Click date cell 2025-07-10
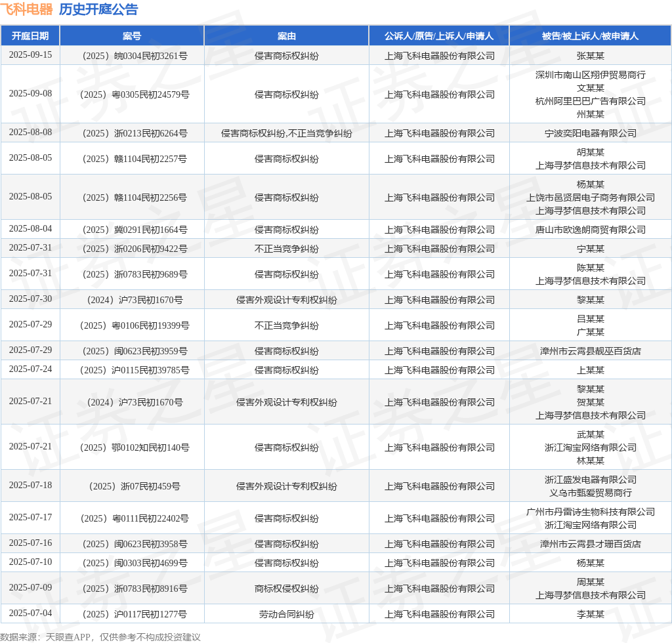This screenshot has width=672, height=643. point(30,562)
